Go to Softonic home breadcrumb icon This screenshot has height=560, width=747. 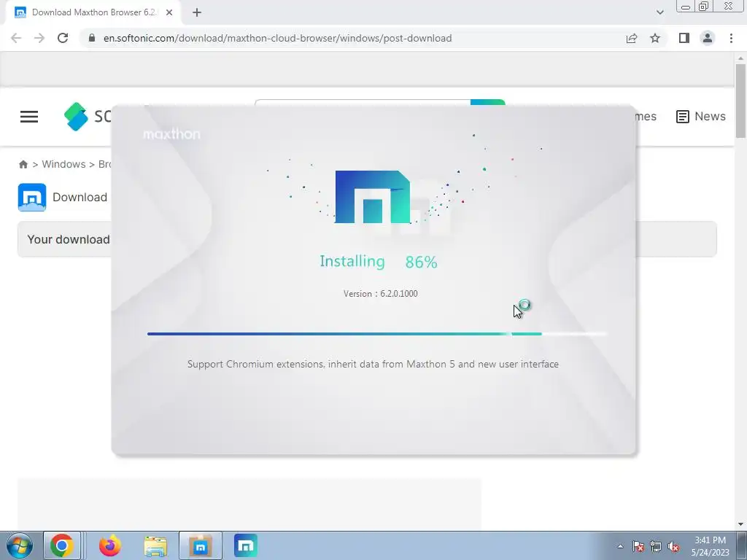tap(23, 164)
